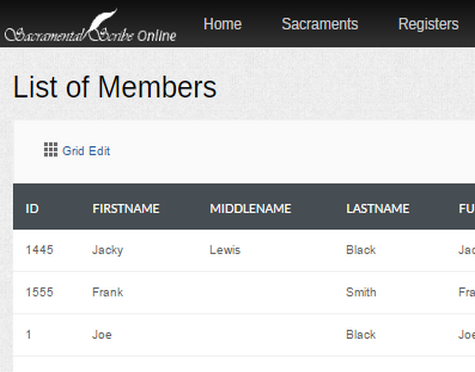Click the first name Jacky cell
This screenshot has width=475, height=372.
coord(108,250)
